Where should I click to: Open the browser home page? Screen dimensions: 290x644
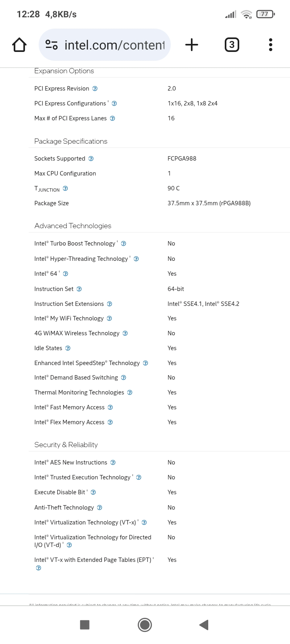(x=19, y=45)
